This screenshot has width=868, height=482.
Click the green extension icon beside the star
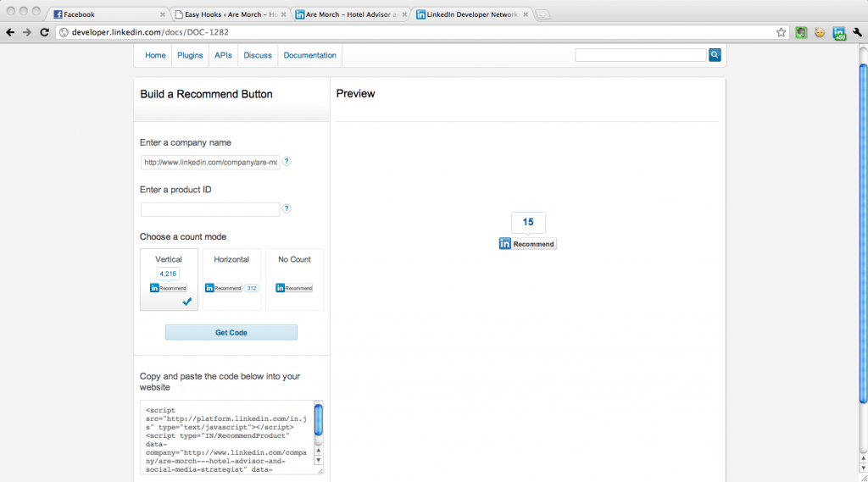(801, 33)
